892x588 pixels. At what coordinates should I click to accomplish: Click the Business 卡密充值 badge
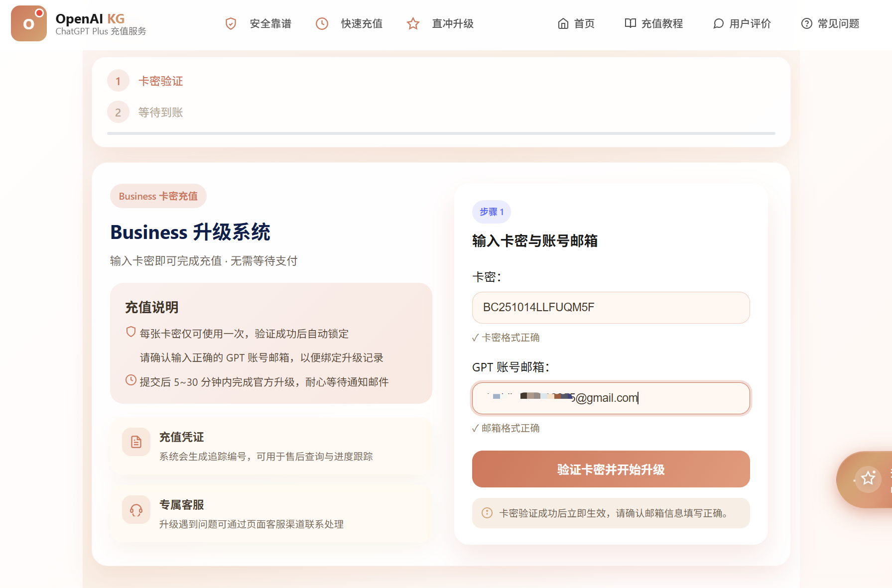(x=158, y=196)
